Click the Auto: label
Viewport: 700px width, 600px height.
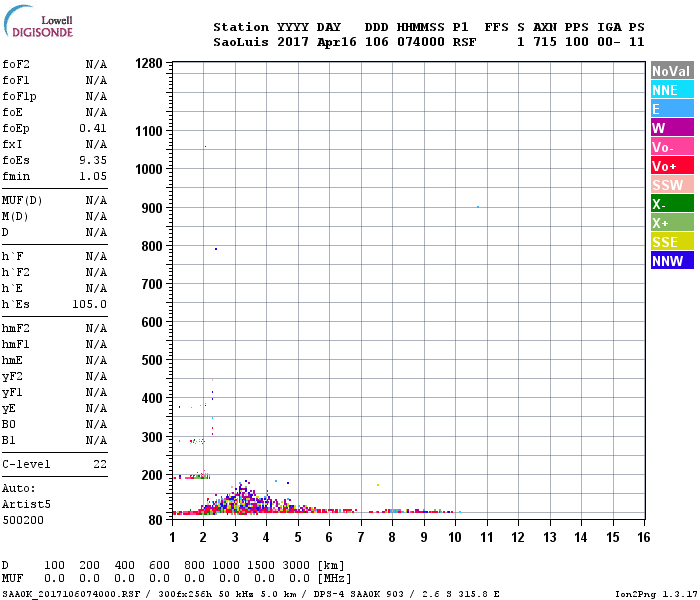18,488
